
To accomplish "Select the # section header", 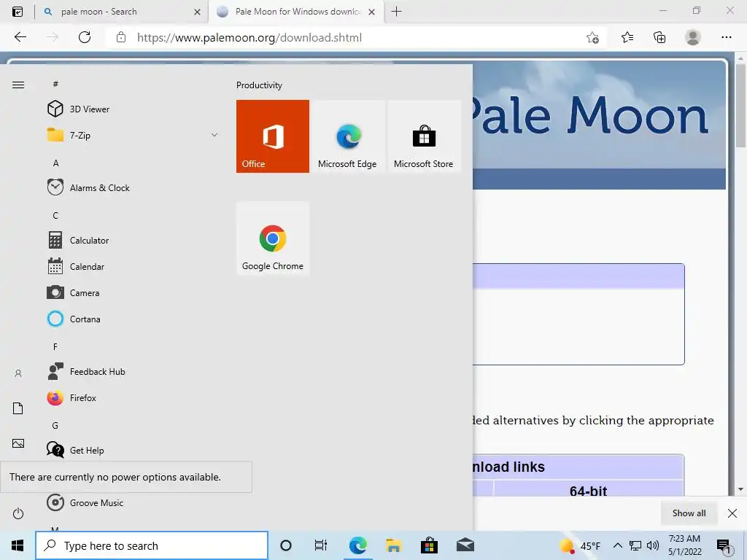I will tap(55, 84).
